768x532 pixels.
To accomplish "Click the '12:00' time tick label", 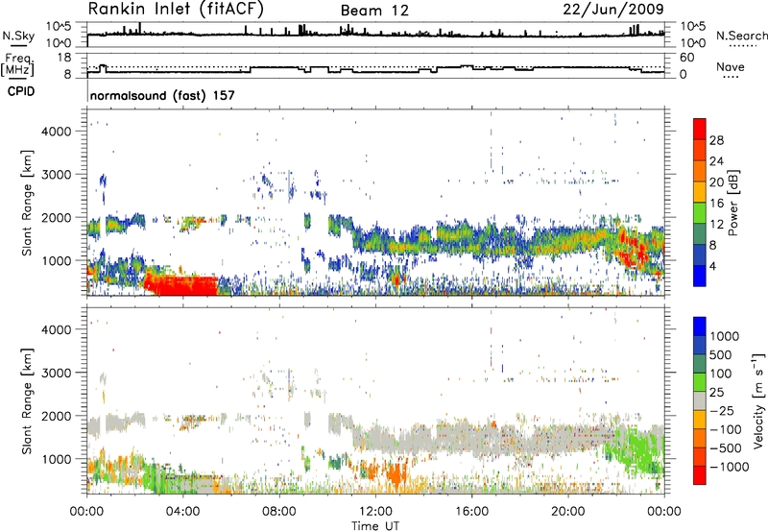I will [x=375, y=512].
